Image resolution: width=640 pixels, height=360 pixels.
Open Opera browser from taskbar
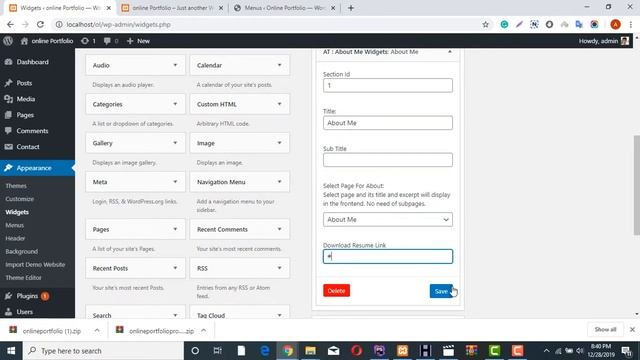pos(356,351)
